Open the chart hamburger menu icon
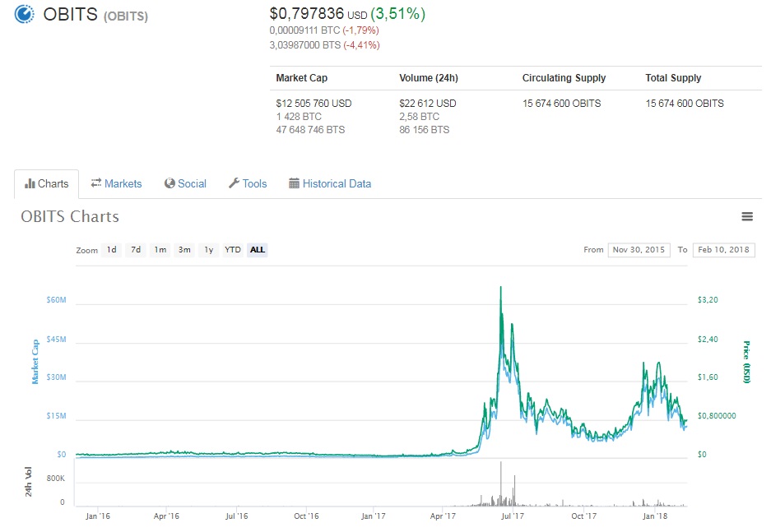 click(747, 216)
